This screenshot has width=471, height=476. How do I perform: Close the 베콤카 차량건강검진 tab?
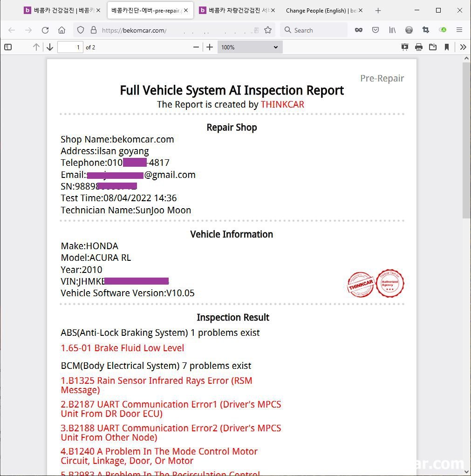[x=273, y=10]
